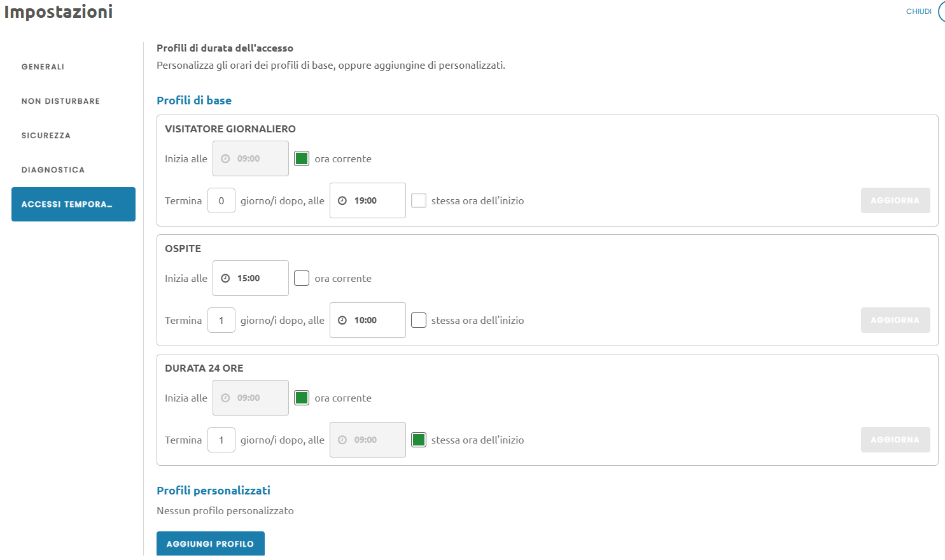Image resolution: width=945 pixels, height=560 pixels.
Task: Tick 'stessa ora dell'inizio' in Ospite profile
Action: coord(419,320)
